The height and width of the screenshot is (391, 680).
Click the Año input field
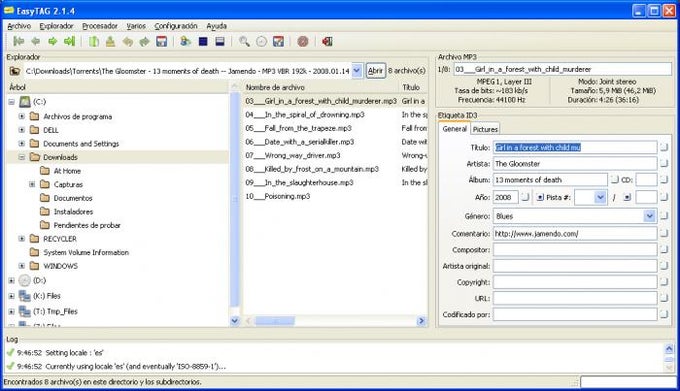coord(505,197)
